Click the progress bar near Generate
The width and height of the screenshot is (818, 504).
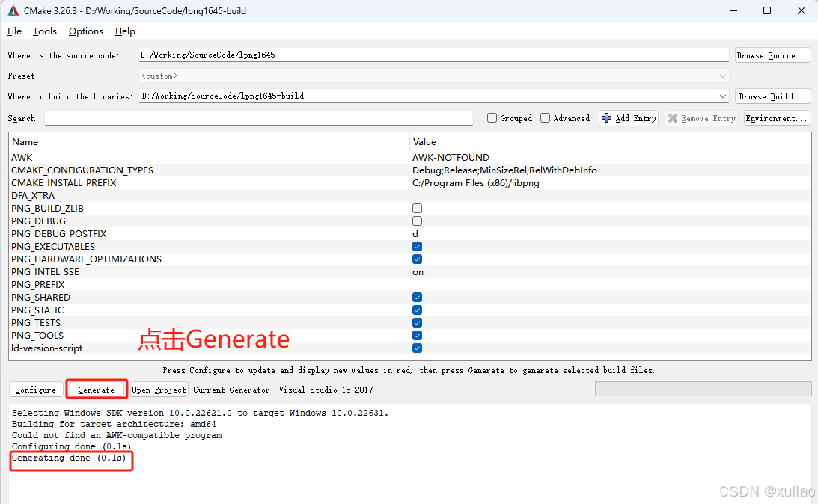(x=703, y=388)
